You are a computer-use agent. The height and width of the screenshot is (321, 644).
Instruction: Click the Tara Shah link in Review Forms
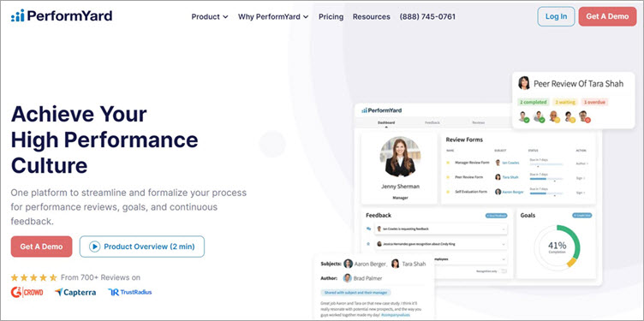coord(510,177)
